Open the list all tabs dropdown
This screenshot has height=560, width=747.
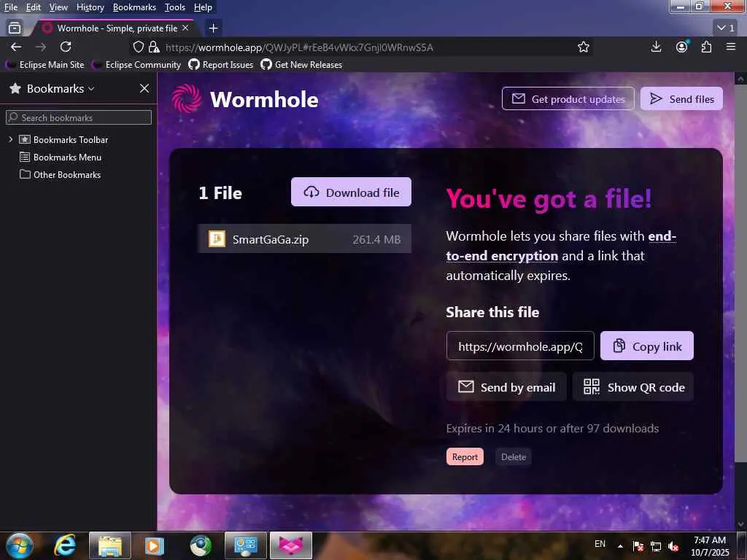coord(726,28)
